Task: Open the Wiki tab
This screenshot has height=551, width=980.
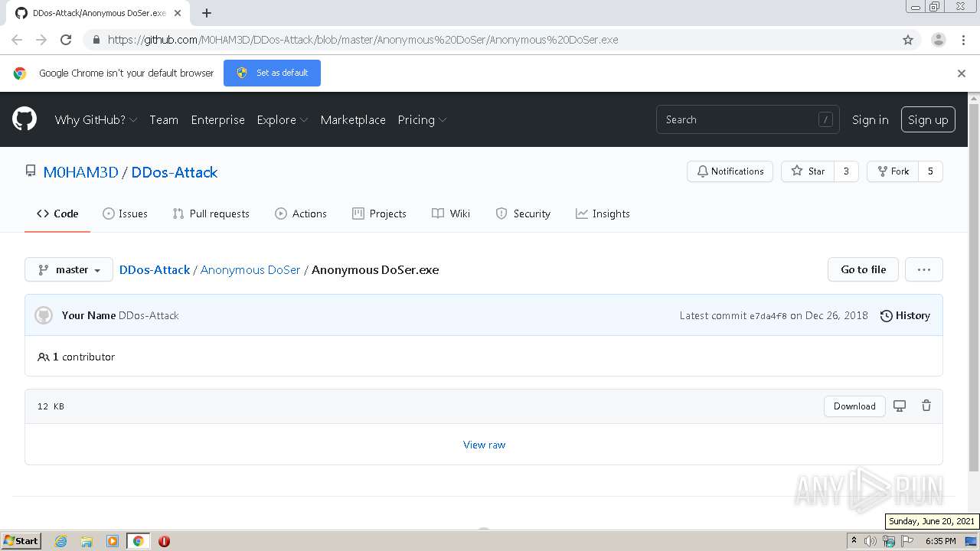Action: coord(451,214)
